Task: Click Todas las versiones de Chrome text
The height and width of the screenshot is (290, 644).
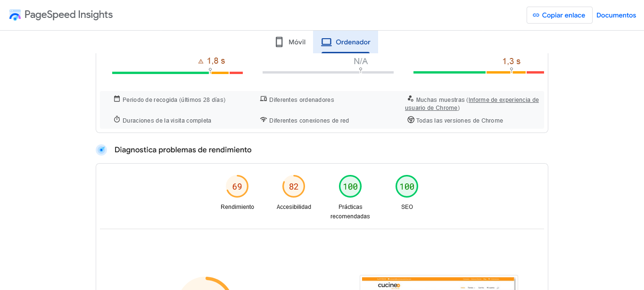Action: click(x=460, y=121)
